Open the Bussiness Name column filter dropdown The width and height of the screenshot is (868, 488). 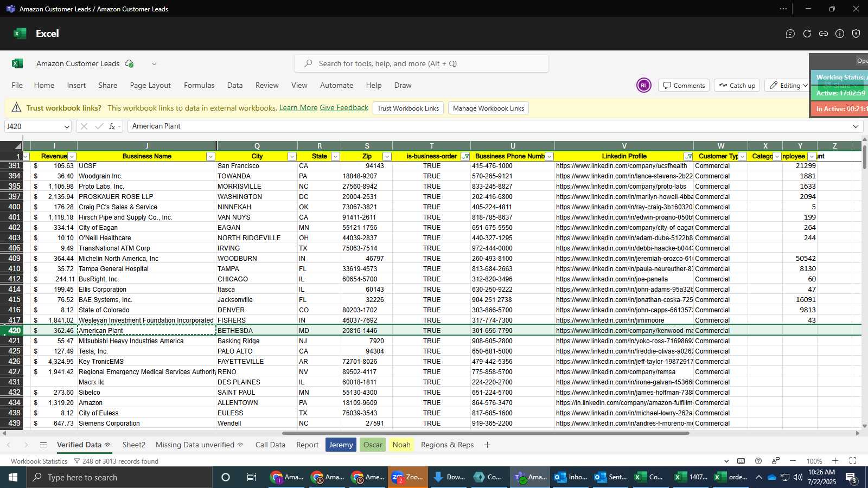point(210,156)
